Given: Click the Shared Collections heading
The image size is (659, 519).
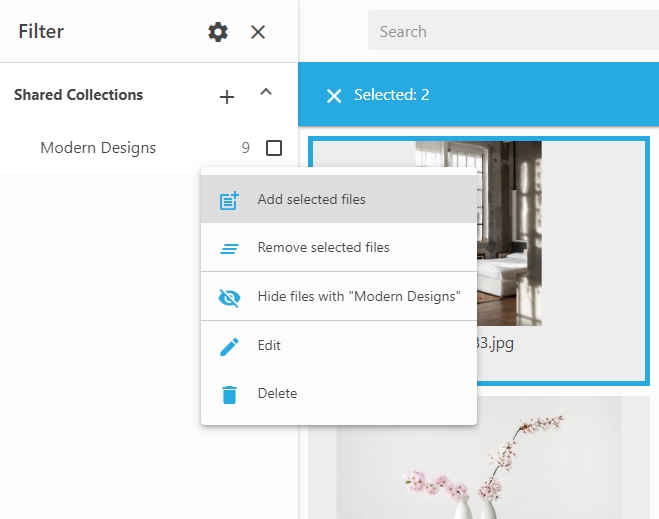Looking at the screenshot, I should point(78,95).
